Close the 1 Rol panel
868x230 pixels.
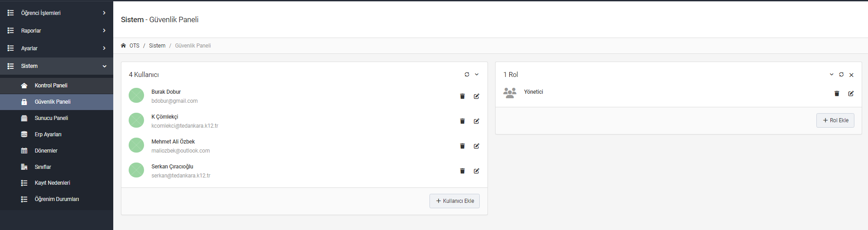click(x=851, y=75)
